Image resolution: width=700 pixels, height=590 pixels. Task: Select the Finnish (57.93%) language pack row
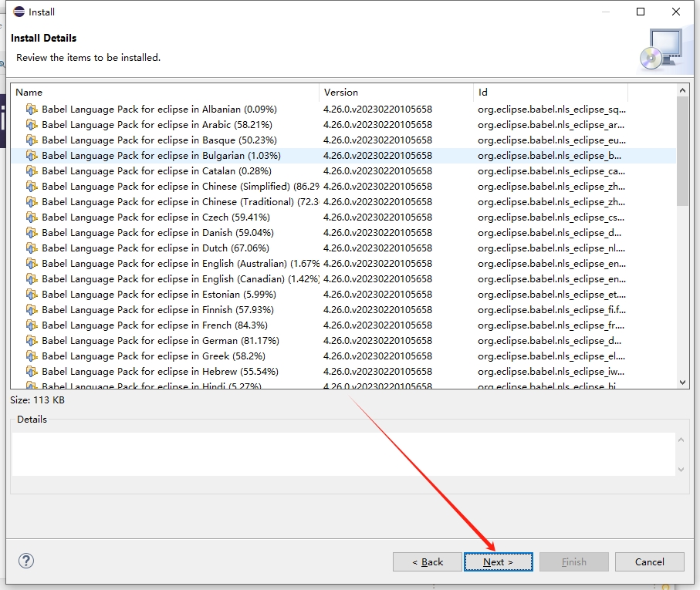(x=343, y=310)
